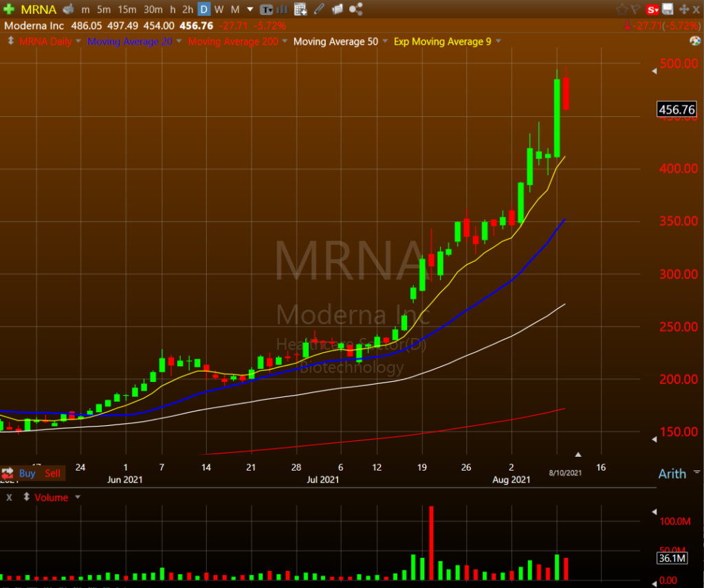Switch to the Monthly 'M' timeframe
Image resolution: width=704 pixels, height=588 pixels.
(x=235, y=10)
